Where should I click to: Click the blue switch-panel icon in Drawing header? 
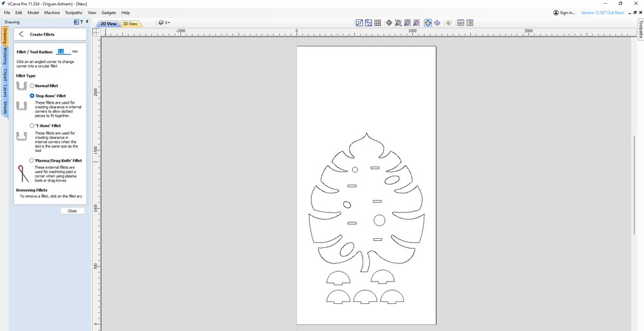[x=76, y=22]
